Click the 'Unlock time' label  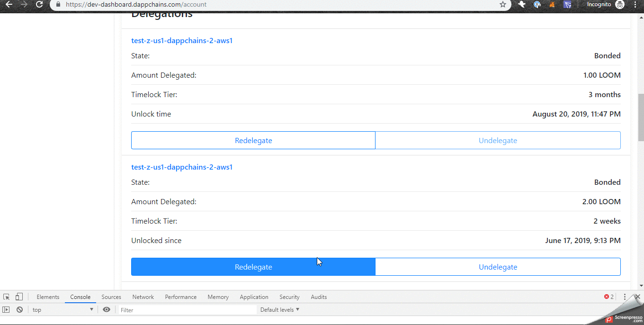(151, 114)
